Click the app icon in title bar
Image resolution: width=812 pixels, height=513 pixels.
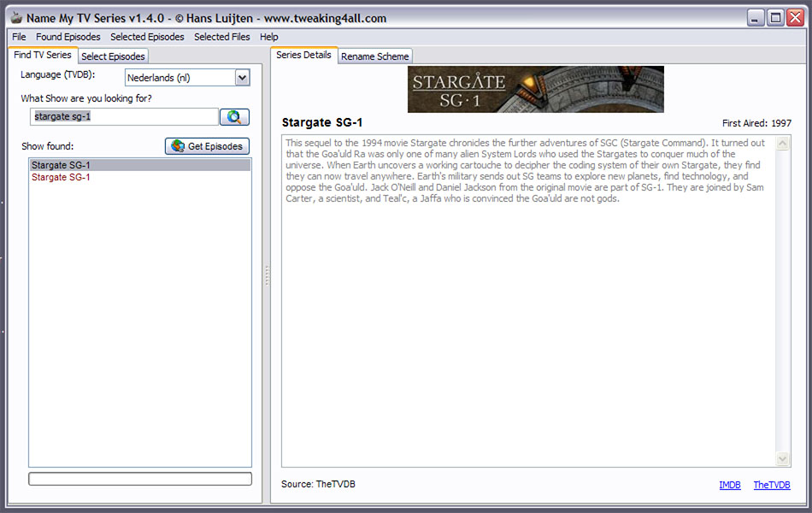tap(16, 18)
